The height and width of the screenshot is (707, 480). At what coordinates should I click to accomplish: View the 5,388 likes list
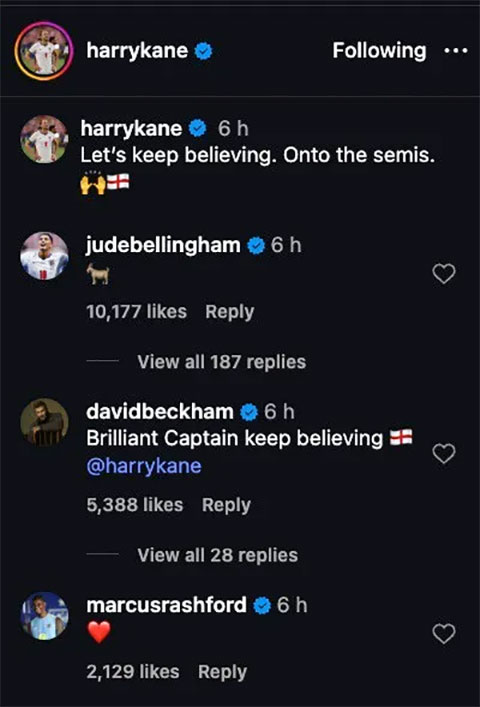[x=134, y=505]
